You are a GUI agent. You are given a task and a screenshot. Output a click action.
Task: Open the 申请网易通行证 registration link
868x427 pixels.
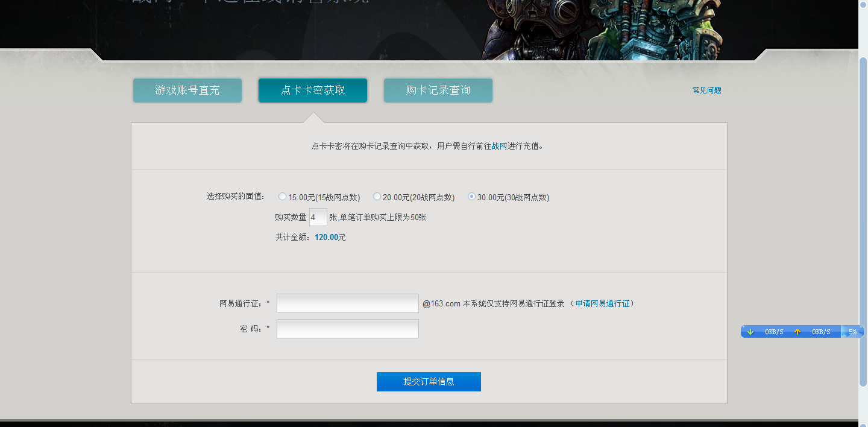tap(602, 303)
